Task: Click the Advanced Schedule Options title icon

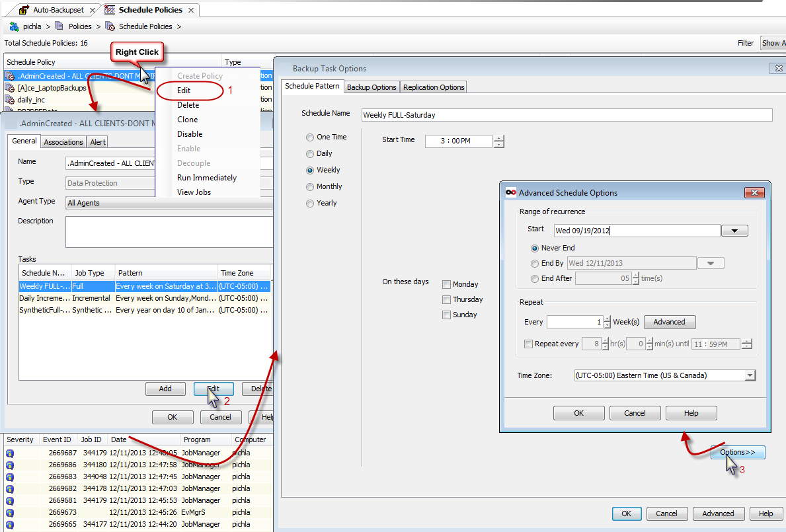Action: (x=510, y=192)
